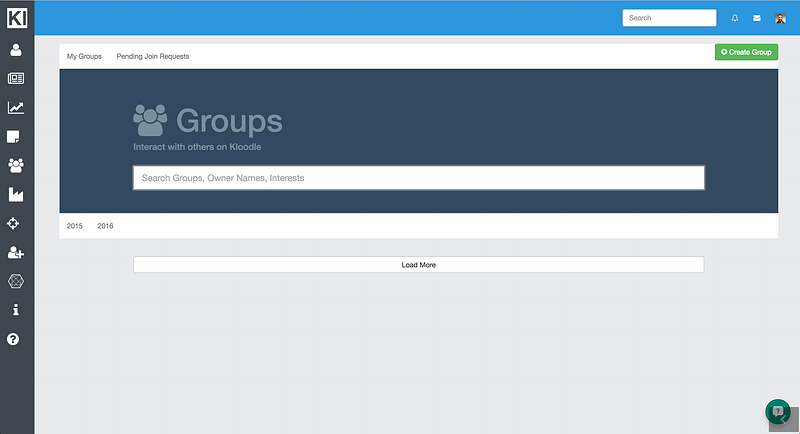Click the four-arrows move icon in sidebar
This screenshot has height=434, width=800.
(13, 223)
